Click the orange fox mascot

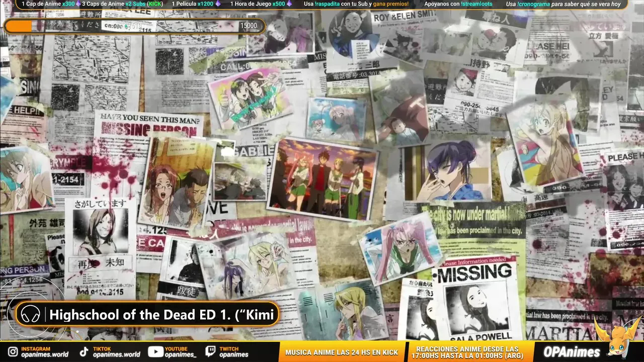click(618, 337)
